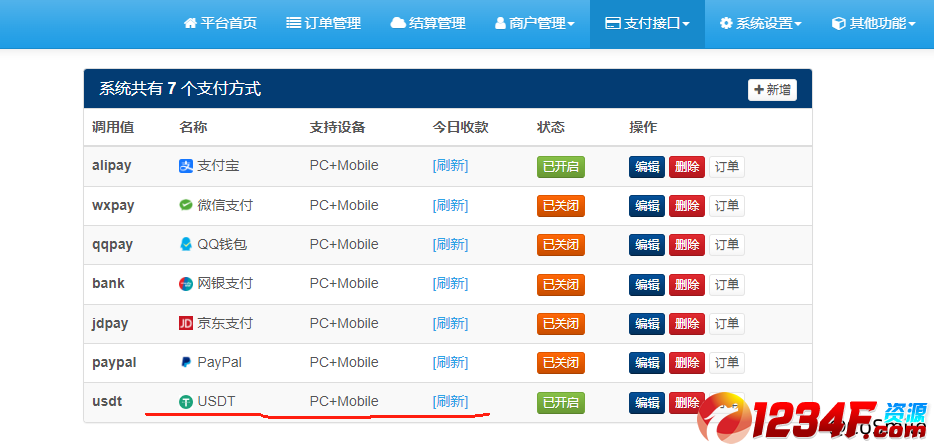934x447 pixels.
Task: Delete the bank payment method
Action: click(687, 285)
